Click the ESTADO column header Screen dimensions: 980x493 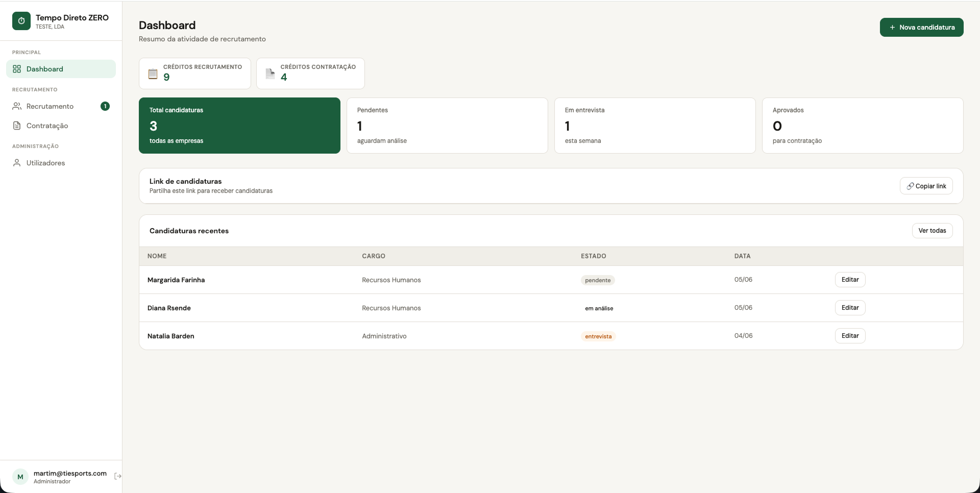pos(594,256)
